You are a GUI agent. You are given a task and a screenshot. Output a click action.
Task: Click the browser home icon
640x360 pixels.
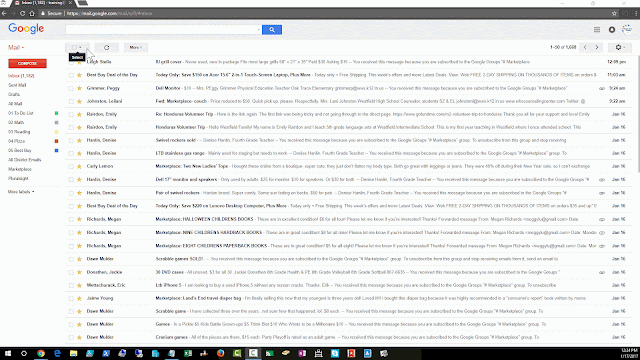click(x=32, y=13)
